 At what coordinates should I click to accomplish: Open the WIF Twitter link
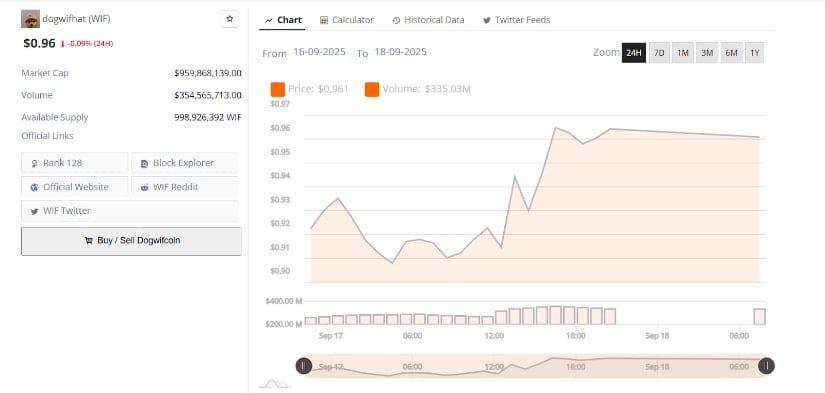pyautogui.click(x=129, y=211)
